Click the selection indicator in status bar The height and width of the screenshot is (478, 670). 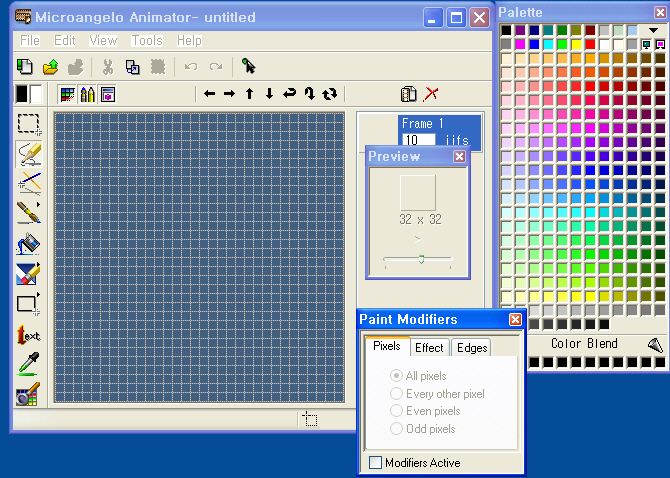pyautogui.click(x=310, y=419)
